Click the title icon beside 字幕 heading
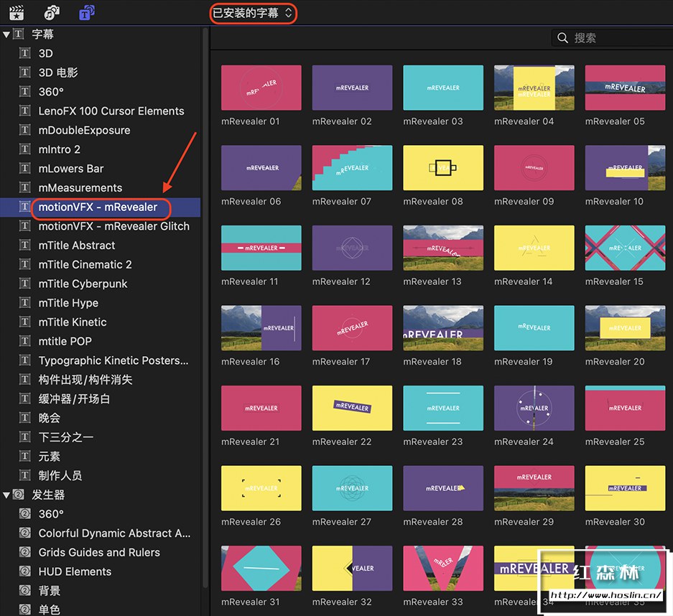 pos(18,34)
